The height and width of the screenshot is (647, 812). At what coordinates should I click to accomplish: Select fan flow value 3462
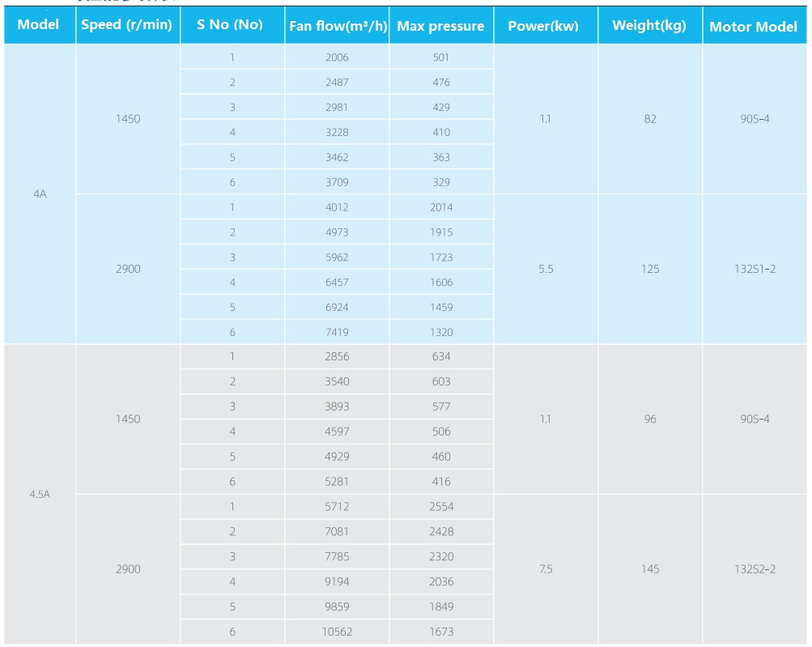[x=337, y=157]
